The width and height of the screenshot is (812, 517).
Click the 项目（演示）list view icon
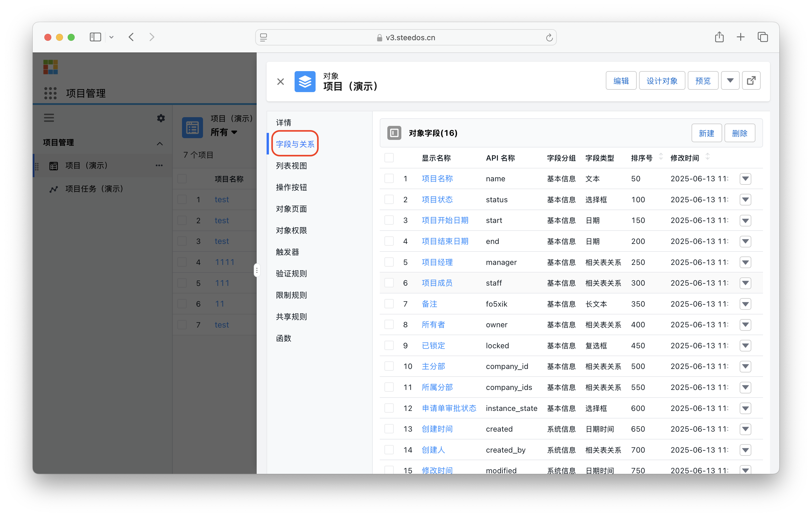192,127
